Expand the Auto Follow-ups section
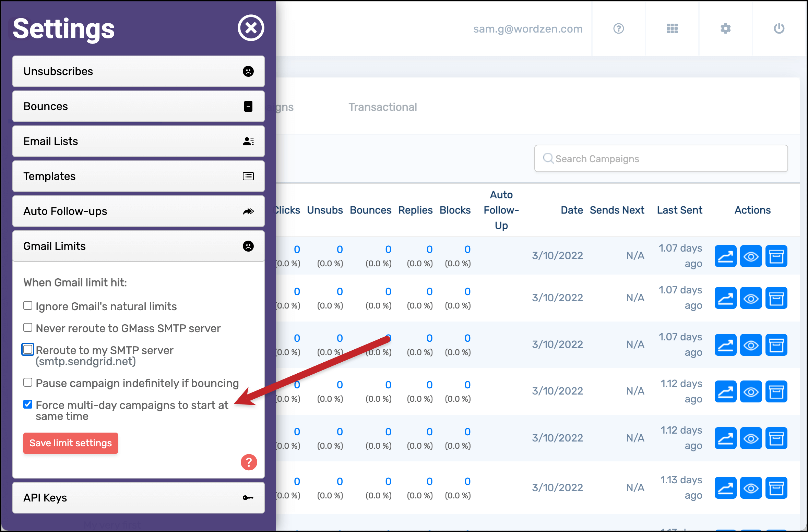The height and width of the screenshot is (532, 808). point(139,211)
